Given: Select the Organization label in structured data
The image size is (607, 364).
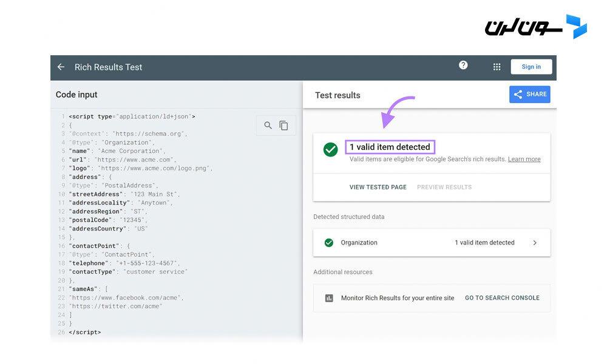Looking at the screenshot, I should pos(359,243).
